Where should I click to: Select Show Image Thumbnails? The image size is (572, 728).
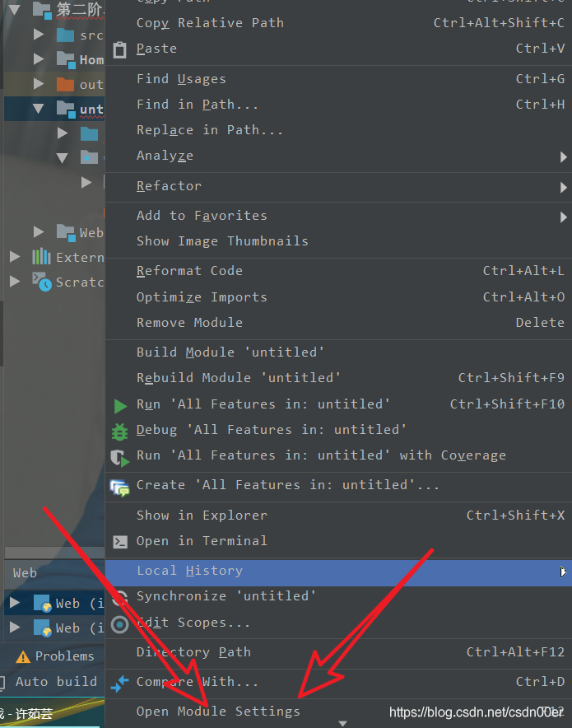pos(338,241)
